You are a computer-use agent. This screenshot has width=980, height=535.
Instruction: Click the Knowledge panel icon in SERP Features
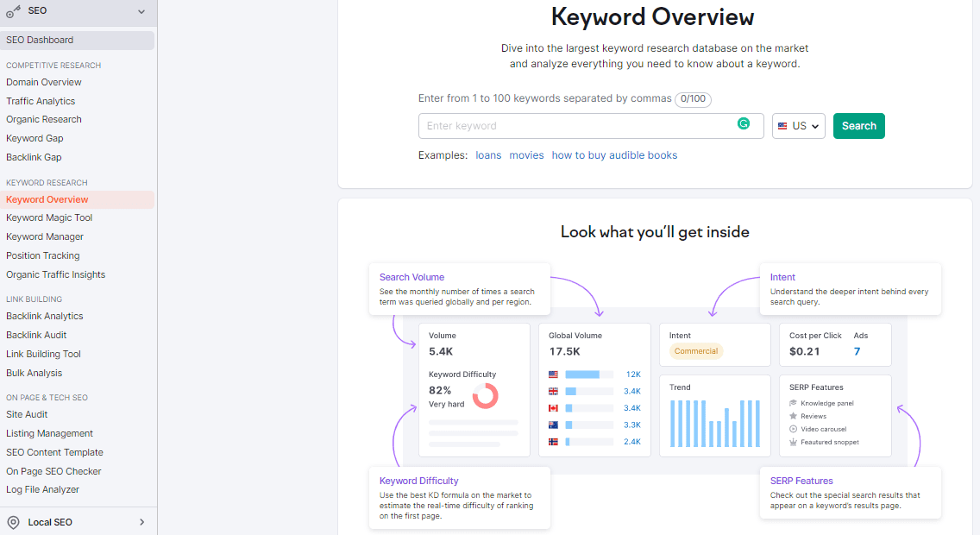pos(793,403)
